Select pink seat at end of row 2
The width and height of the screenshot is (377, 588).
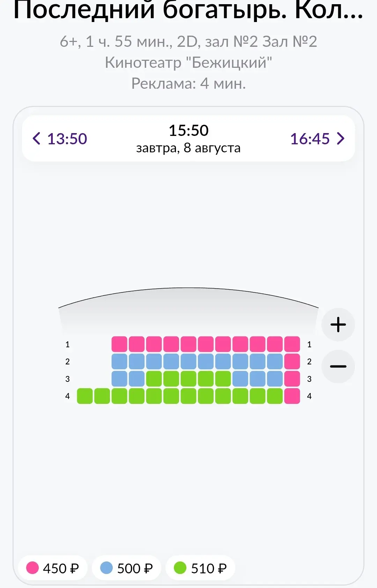(x=292, y=361)
